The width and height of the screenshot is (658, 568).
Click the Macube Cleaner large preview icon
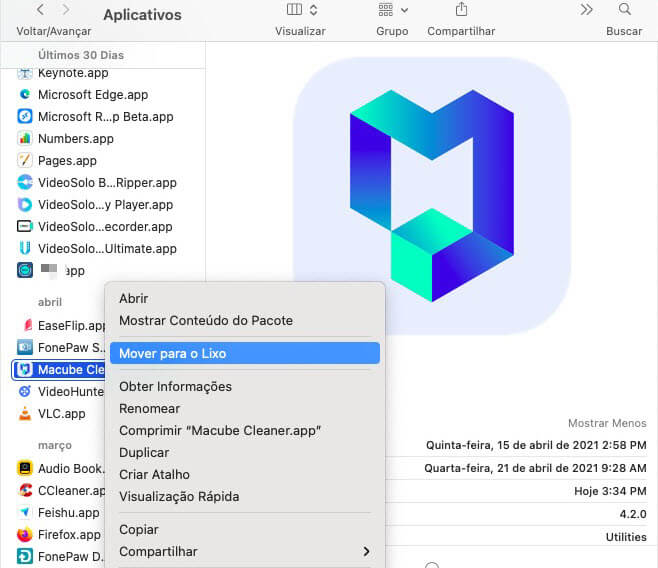pos(432,196)
